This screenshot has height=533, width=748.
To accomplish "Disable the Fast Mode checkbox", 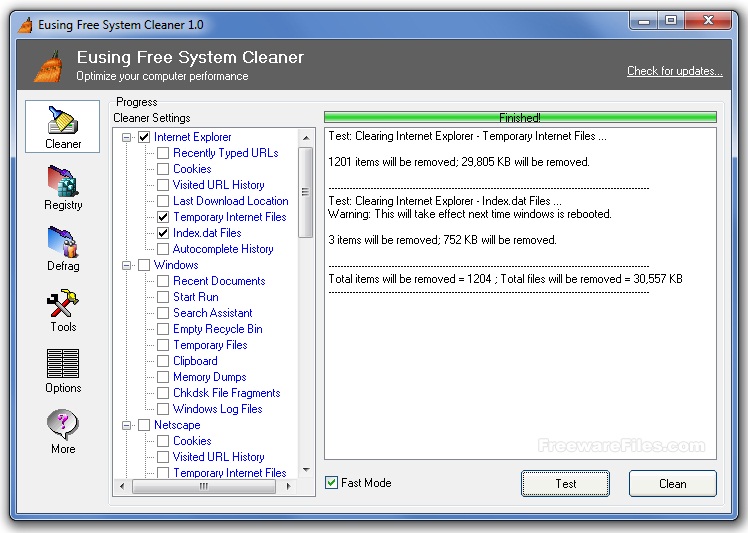I will tap(332, 483).
